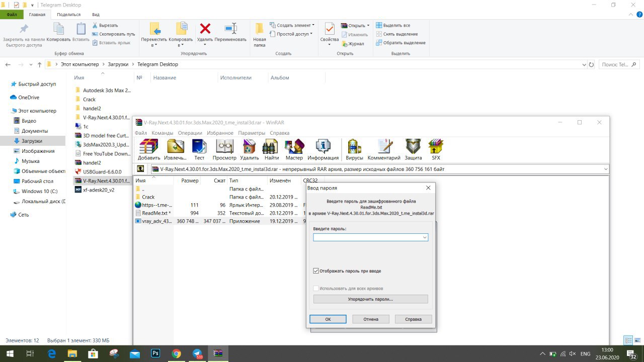The height and width of the screenshot is (362, 644).
Task: Select OneDrive in the Explorer sidebar
Action: click(29, 98)
